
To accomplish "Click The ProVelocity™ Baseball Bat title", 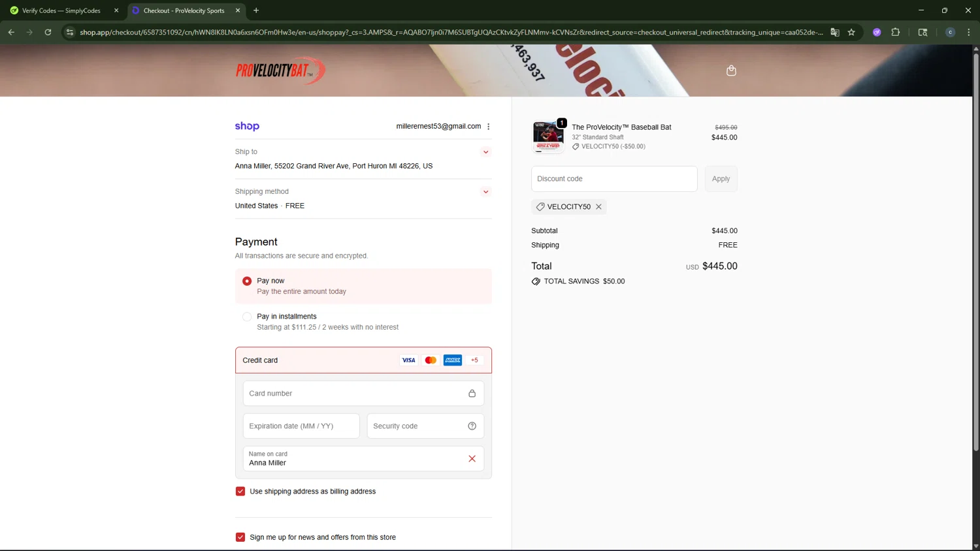I will click(x=621, y=127).
